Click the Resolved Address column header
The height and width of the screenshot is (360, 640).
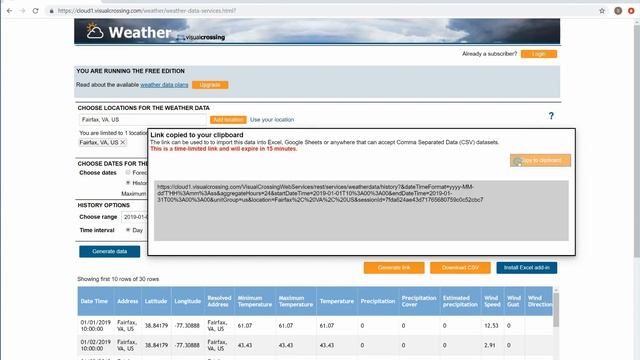coord(219,301)
